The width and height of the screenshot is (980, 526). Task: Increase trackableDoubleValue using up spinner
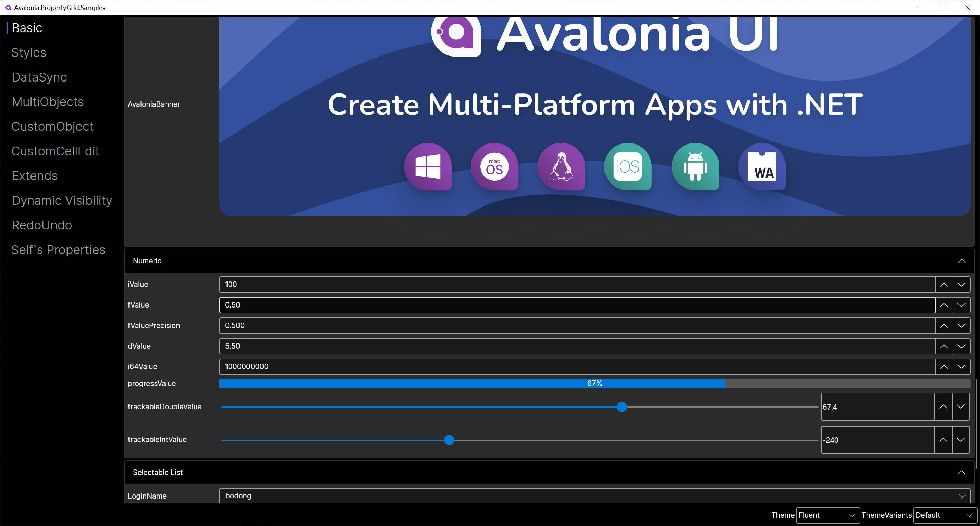click(x=943, y=406)
